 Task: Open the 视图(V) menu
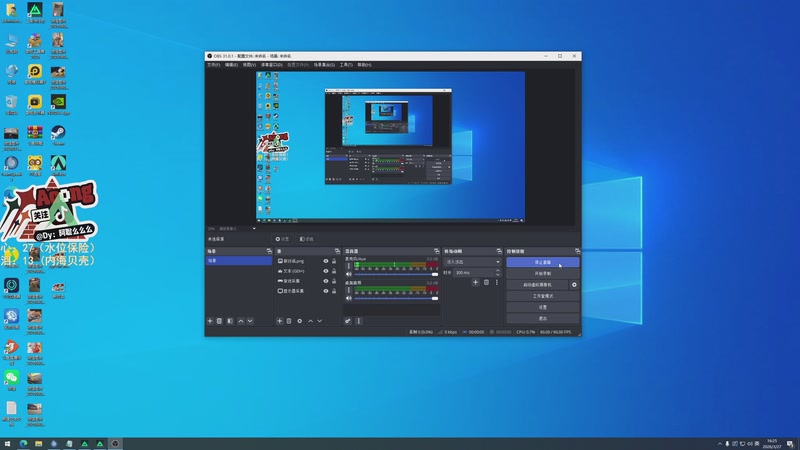(x=249, y=65)
